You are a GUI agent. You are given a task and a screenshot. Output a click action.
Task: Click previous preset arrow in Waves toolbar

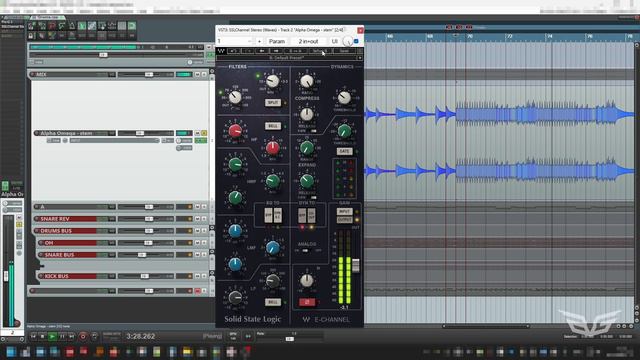pyautogui.click(x=262, y=51)
